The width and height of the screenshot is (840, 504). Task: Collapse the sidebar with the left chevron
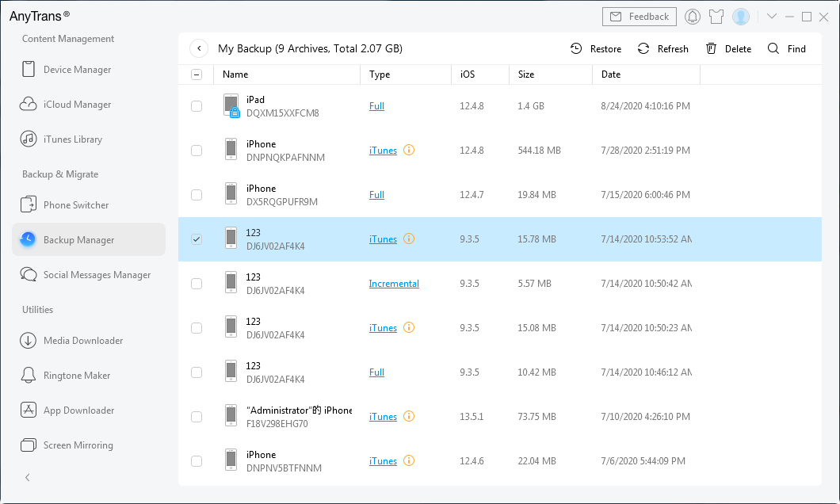(x=27, y=477)
